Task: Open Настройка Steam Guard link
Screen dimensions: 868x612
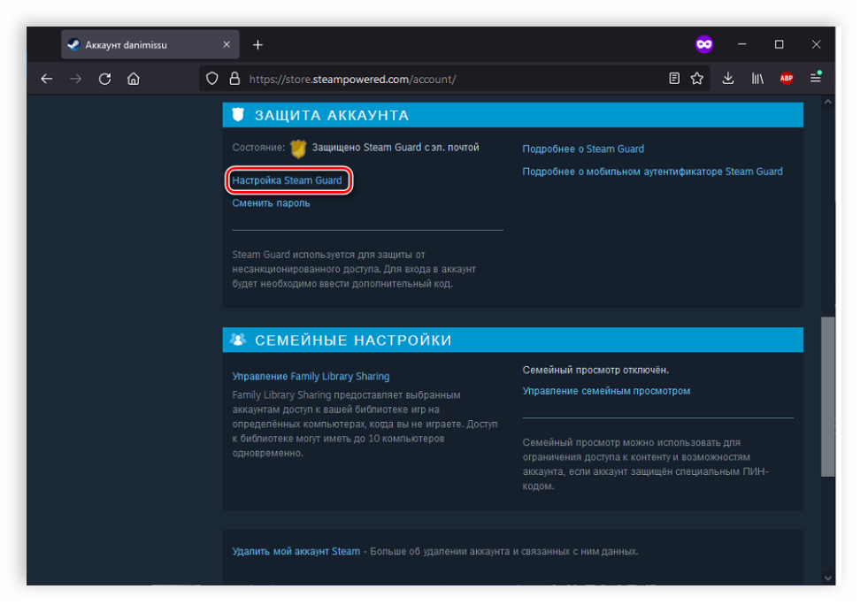Action: coord(287,180)
